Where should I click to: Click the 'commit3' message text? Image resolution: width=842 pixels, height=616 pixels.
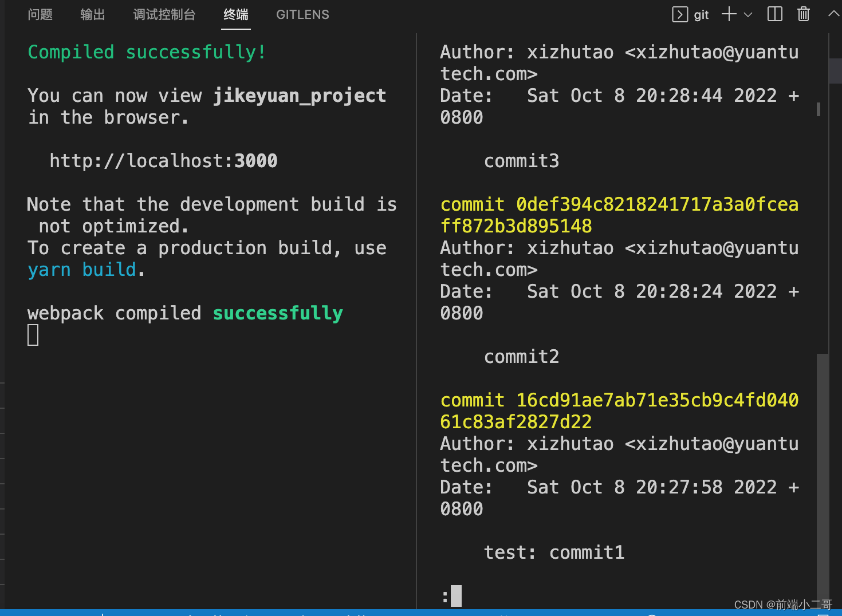pos(521,161)
